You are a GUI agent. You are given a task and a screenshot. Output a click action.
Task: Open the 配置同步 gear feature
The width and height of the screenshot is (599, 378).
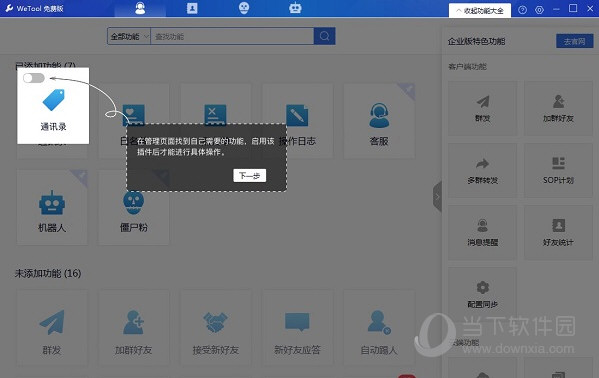(x=482, y=294)
